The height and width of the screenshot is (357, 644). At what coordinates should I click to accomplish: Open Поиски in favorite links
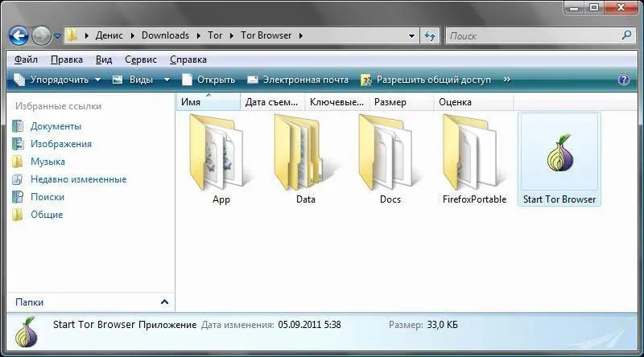pyautogui.click(x=47, y=197)
